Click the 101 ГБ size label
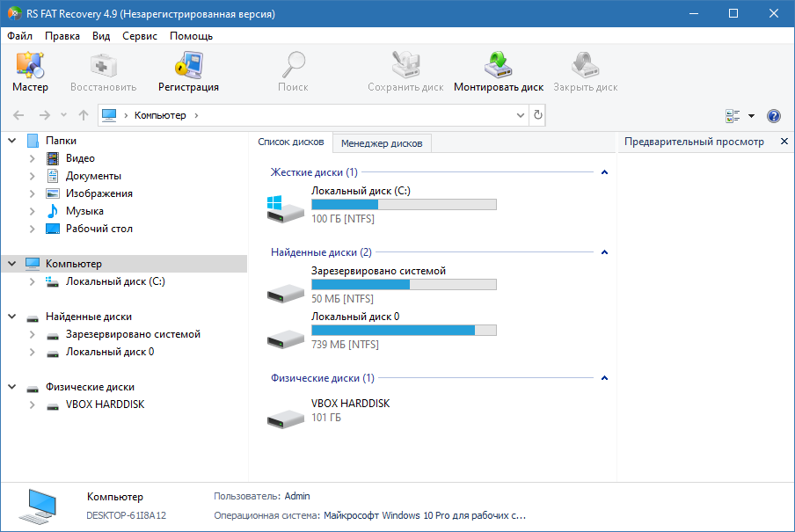This screenshot has height=532, width=795. tap(326, 418)
